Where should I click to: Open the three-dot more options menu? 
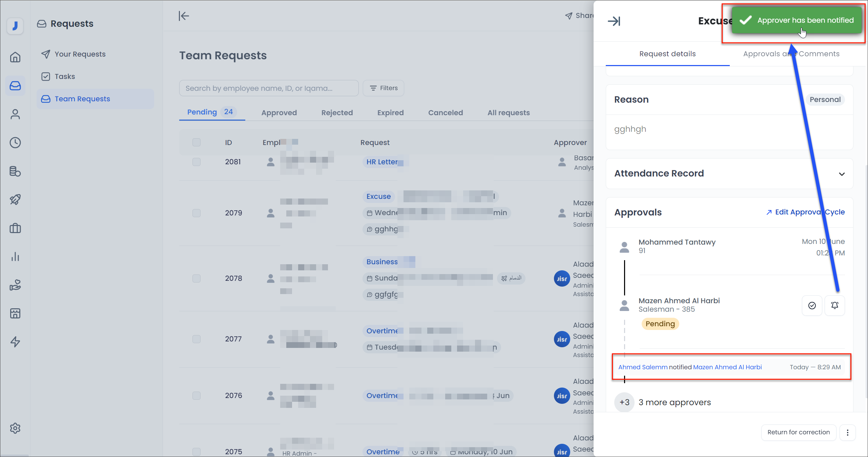[x=848, y=432]
